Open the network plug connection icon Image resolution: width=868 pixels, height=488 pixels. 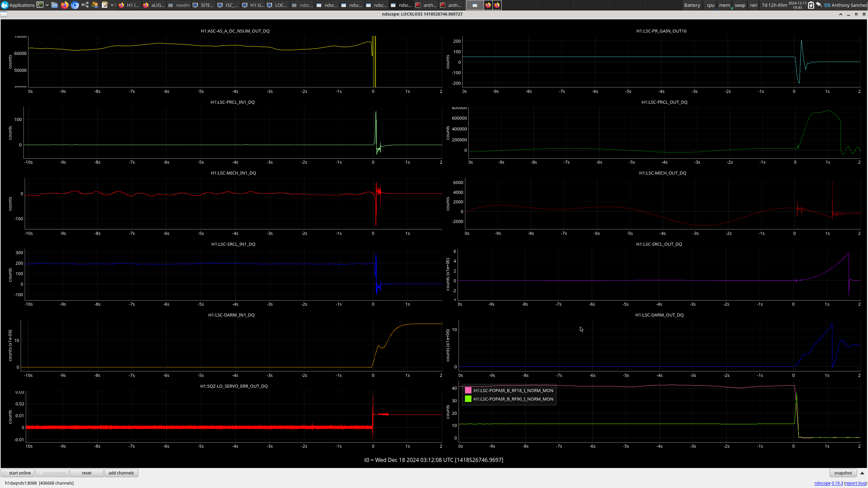coord(819,5)
